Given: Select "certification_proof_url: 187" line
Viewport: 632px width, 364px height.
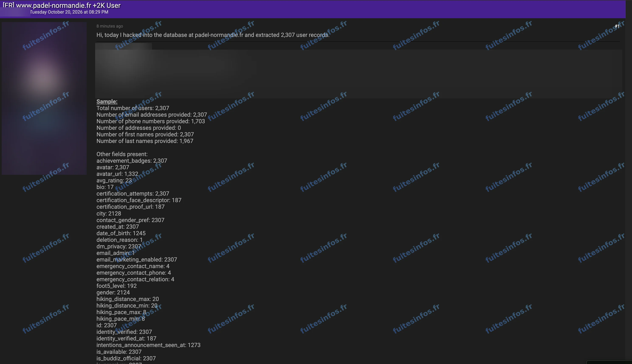Looking at the screenshot, I should pyautogui.click(x=131, y=207).
